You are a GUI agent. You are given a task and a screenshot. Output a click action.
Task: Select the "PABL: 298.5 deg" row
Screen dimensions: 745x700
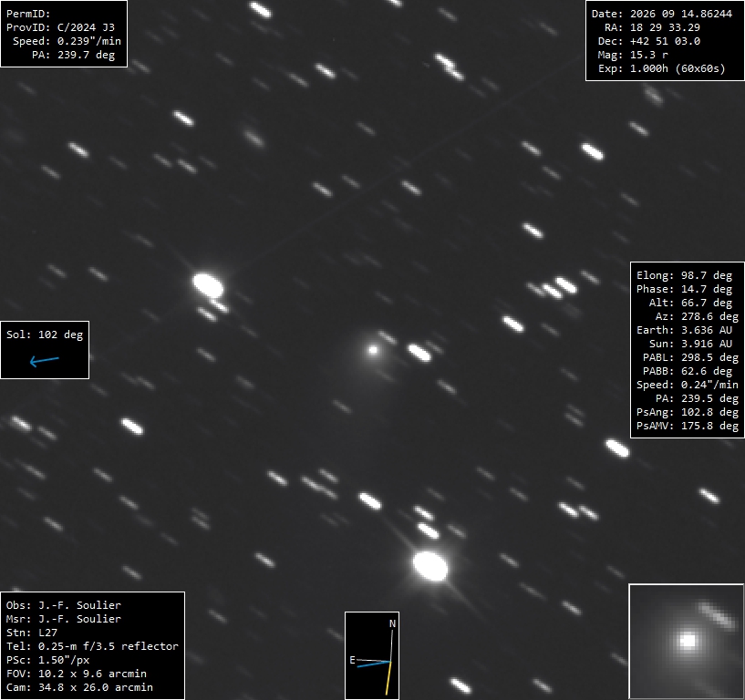(x=691, y=357)
